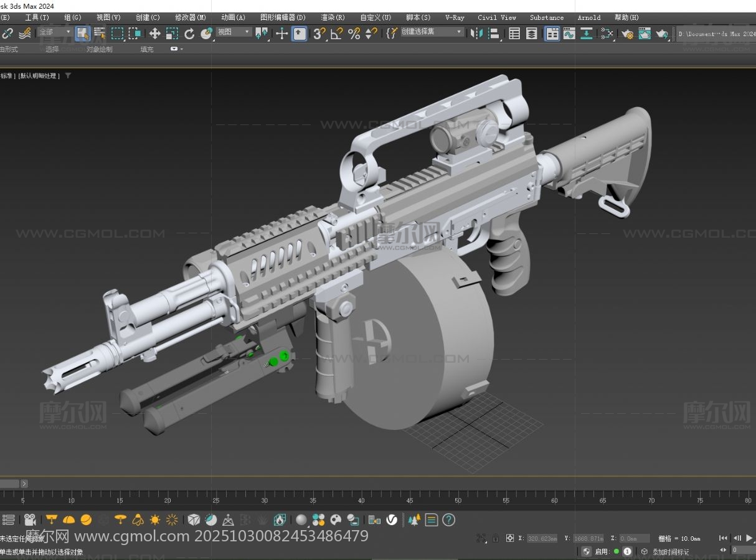Toggle the 3D Snaps button
756x560 pixels.
319,34
